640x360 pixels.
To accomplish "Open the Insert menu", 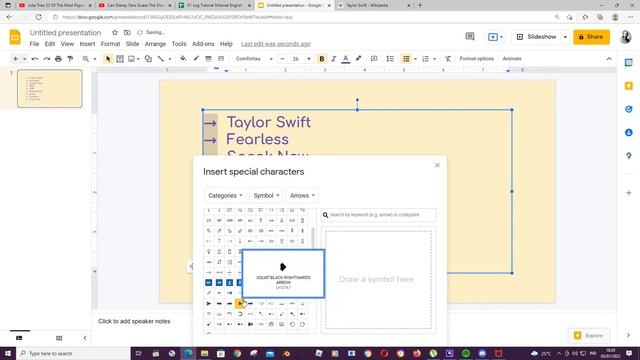I will (87, 44).
